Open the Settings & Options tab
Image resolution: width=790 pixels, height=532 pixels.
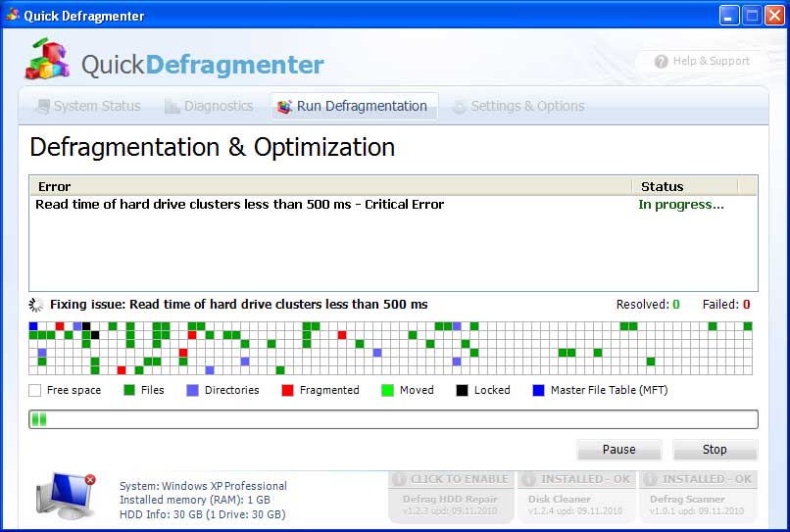click(519, 106)
